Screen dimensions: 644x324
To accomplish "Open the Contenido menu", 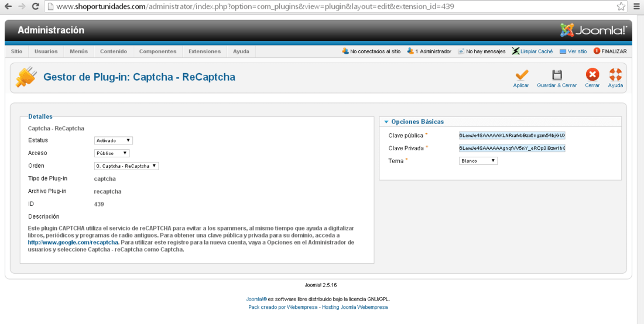I will pos(114,51).
